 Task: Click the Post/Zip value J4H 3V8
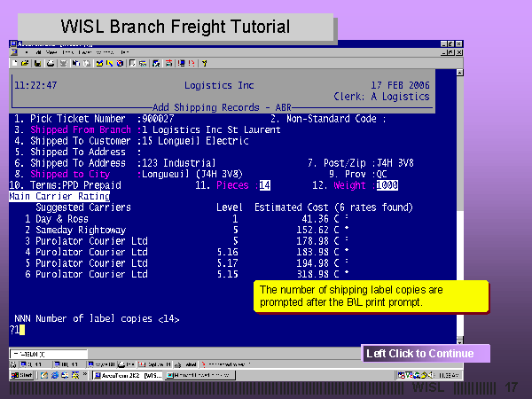coord(395,163)
